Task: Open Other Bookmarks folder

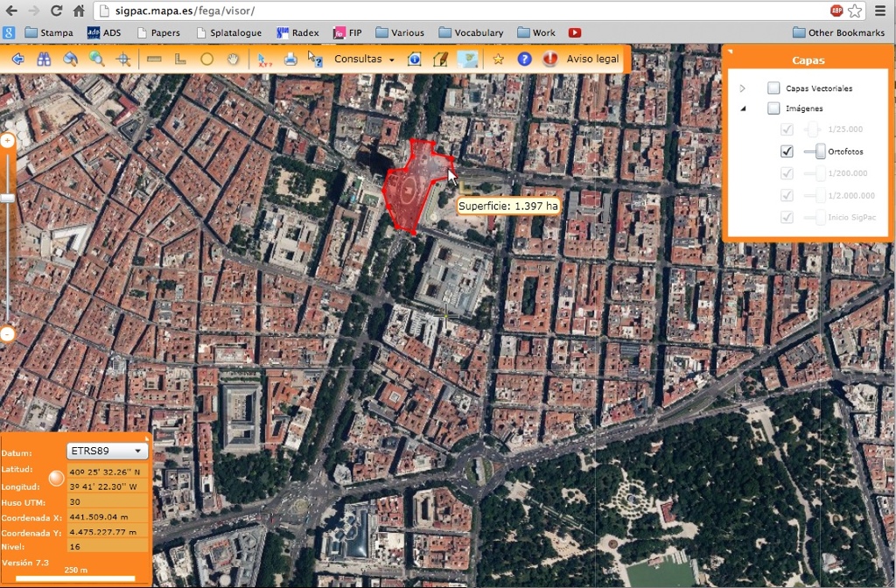Action: (x=838, y=32)
